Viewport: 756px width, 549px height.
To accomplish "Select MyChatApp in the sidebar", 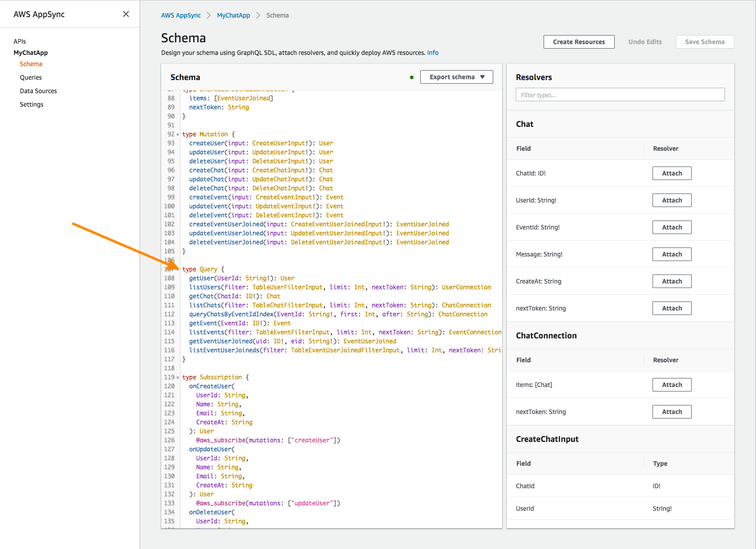I will [x=31, y=53].
